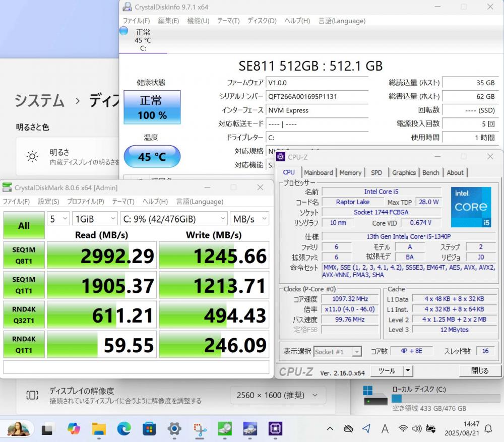This screenshot has height=442, width=504.
Task: Open the Wi-Fi network tray icon
Action: click(403, 428)
